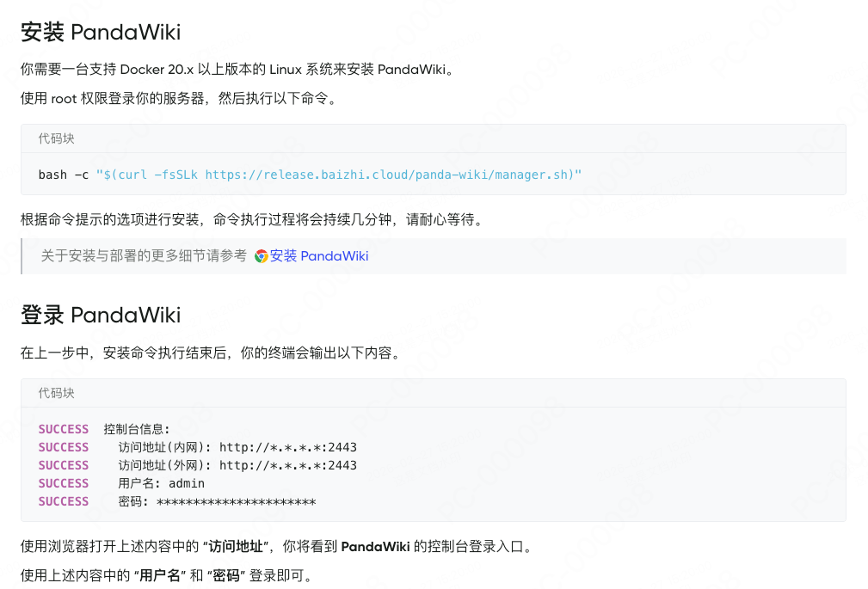Click the 安装 PandaWiki heading
This screenshot has height=589, width=868.
point(101,32)
